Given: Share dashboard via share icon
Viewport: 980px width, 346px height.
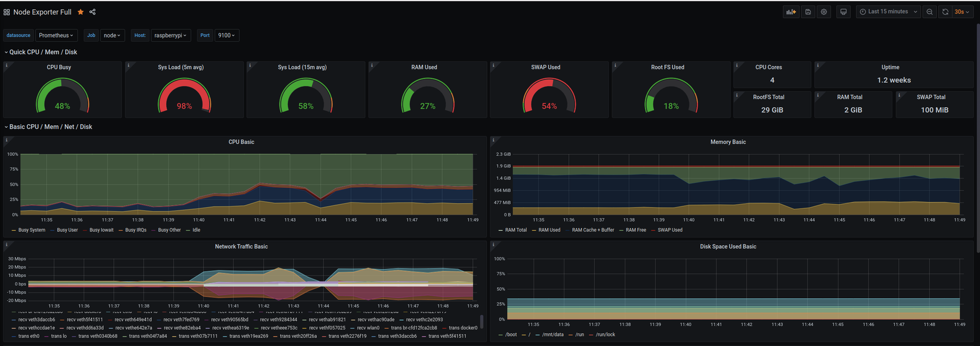Looking at the screenshot, I should [92, 12].
